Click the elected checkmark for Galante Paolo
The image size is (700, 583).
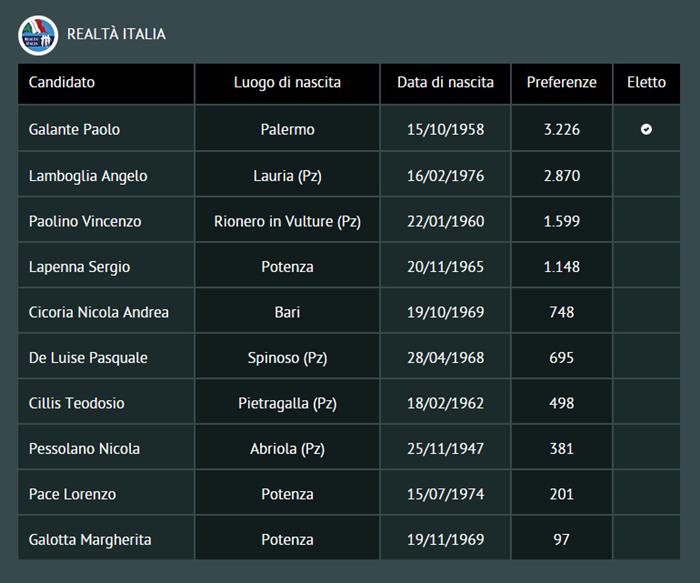coord(646,130)
